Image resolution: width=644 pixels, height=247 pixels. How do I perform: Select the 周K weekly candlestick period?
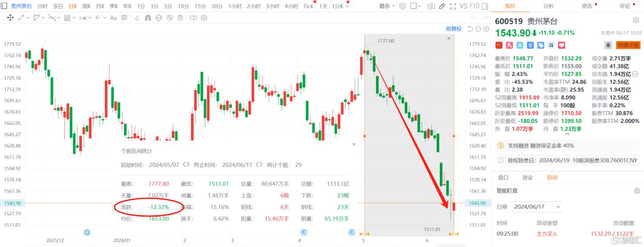coord(86,6)
